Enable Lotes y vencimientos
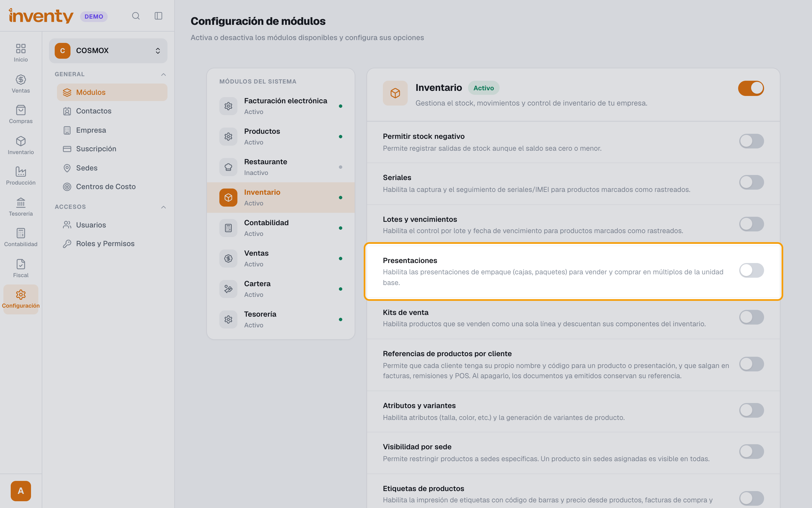 751,224
